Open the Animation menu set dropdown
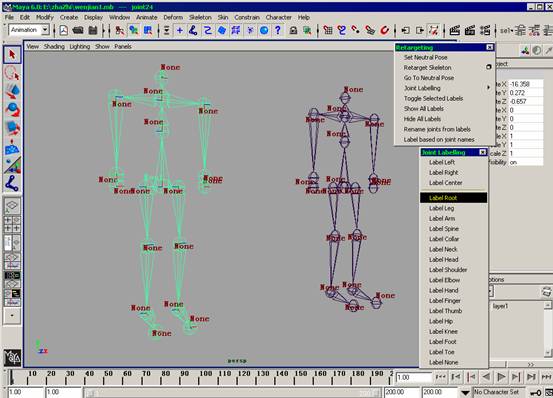 pyautogui.click(x=45, y=30)
